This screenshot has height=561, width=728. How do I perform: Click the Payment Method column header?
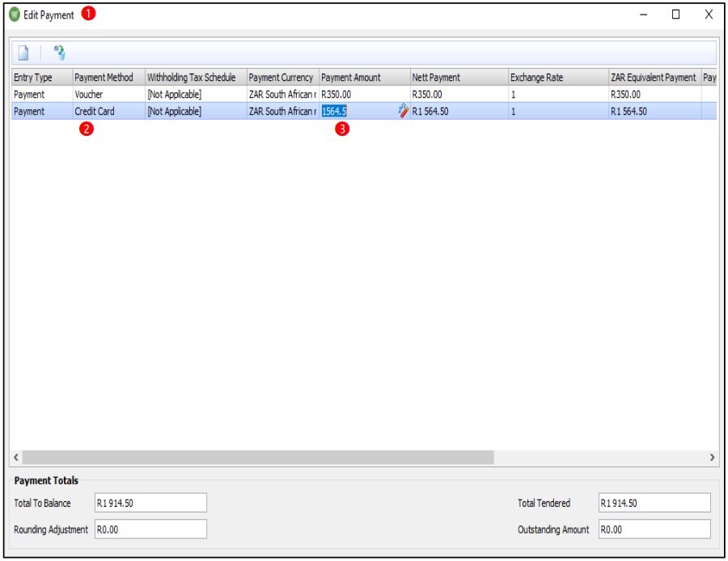click(x=109, y=78)
